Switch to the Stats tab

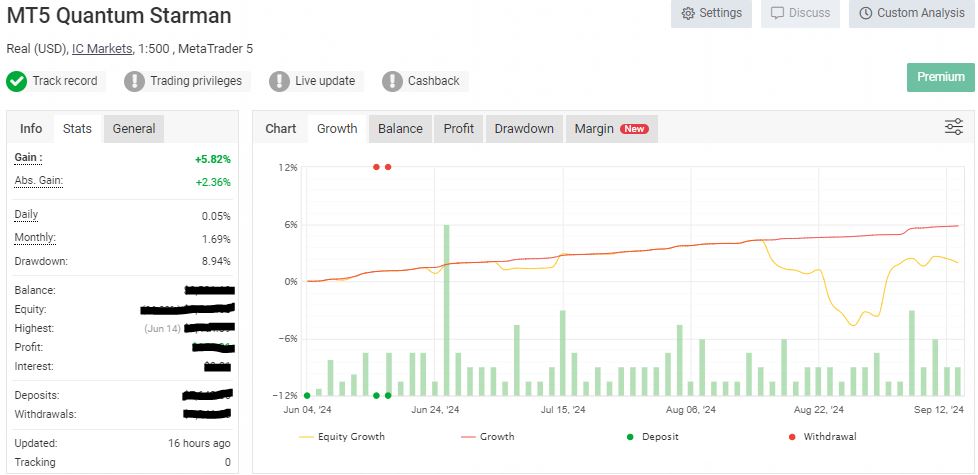(x=77, y=129)
